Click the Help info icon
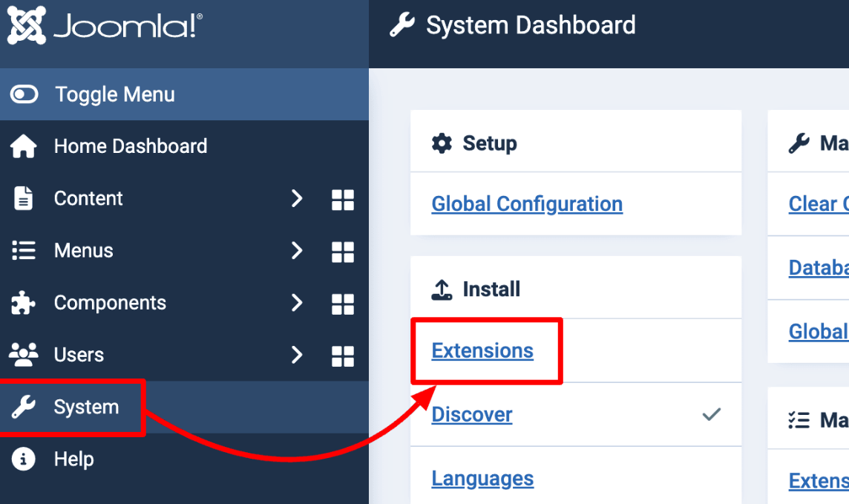849x504 pixels. coord(24,459)
